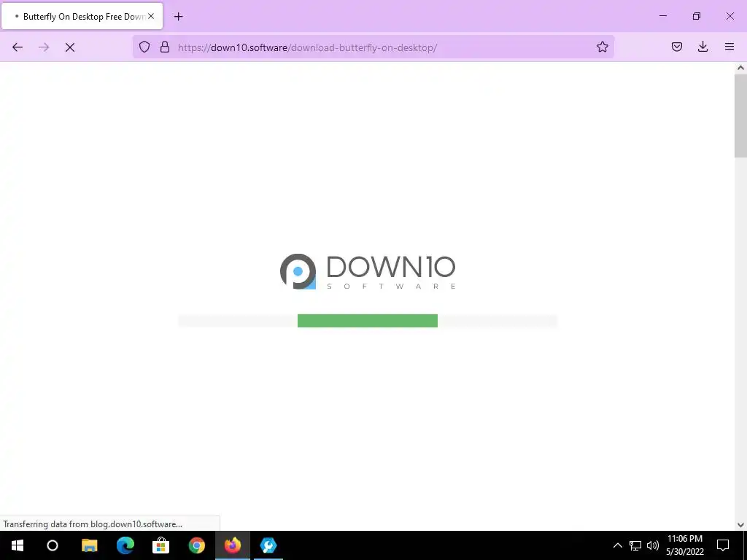
Task: Stop loading the page
Action: (70, 47)
